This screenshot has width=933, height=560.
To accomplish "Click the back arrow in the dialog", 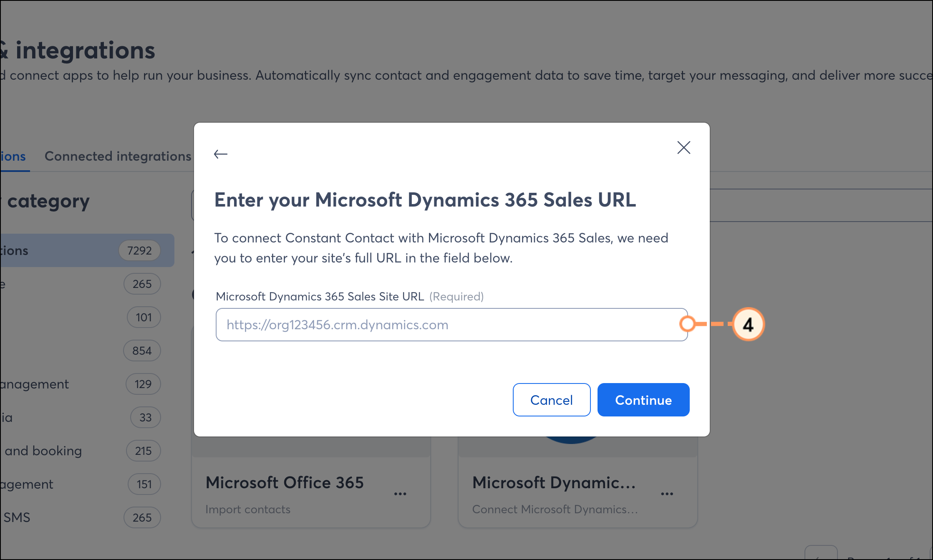I will (220, 154).
